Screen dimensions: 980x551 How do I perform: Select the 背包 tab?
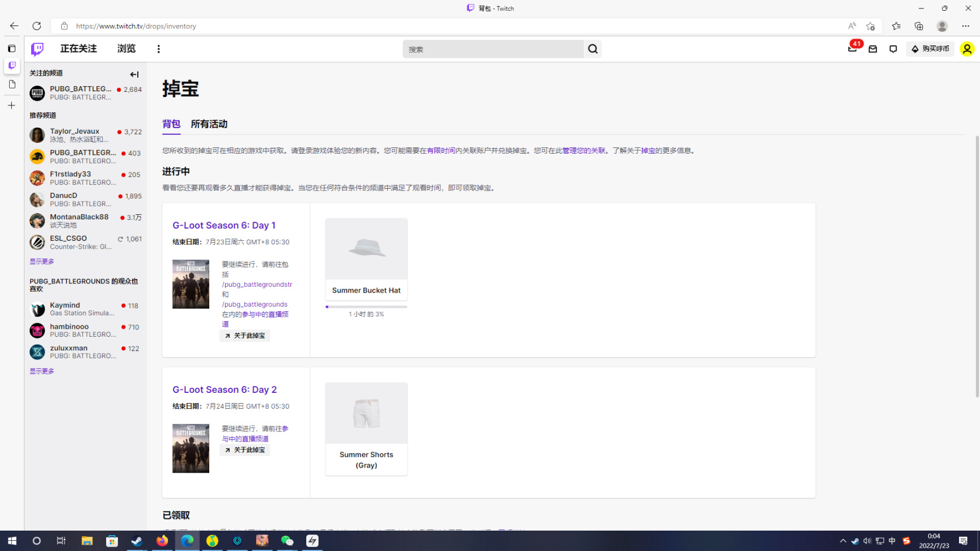171,124
